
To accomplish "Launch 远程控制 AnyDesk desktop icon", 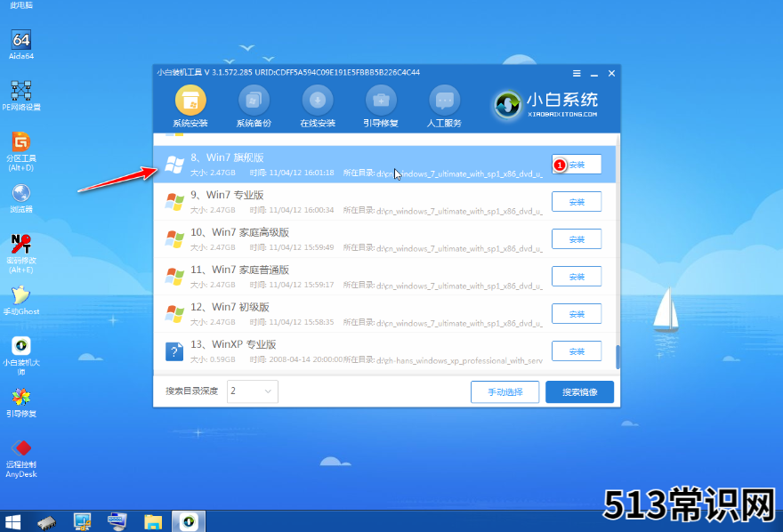I will pyautogui.click(x=21, y=459).
